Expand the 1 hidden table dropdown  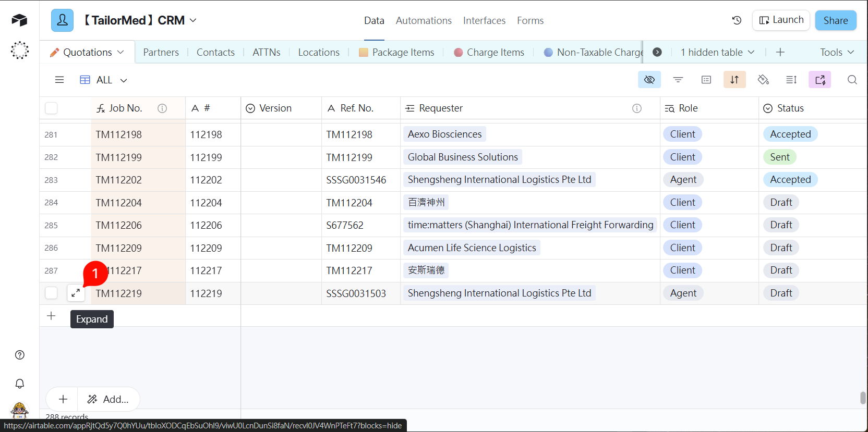717,52
